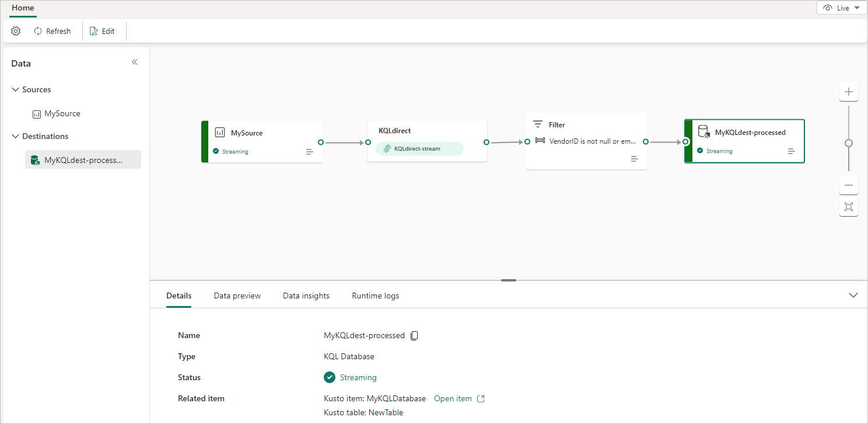Click the Edit button
The image size is (868, 424).
[x=102, y=31]
